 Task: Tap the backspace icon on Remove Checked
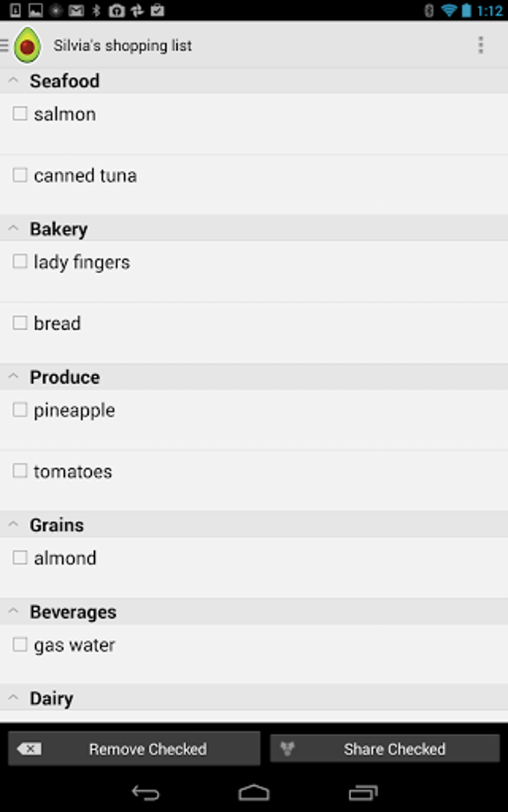point(28,749)
